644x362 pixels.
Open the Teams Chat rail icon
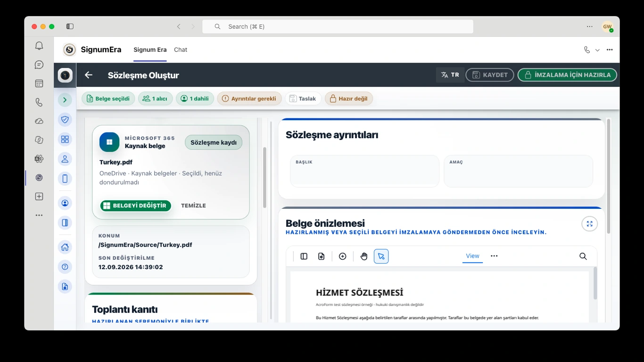pos(39,65)
